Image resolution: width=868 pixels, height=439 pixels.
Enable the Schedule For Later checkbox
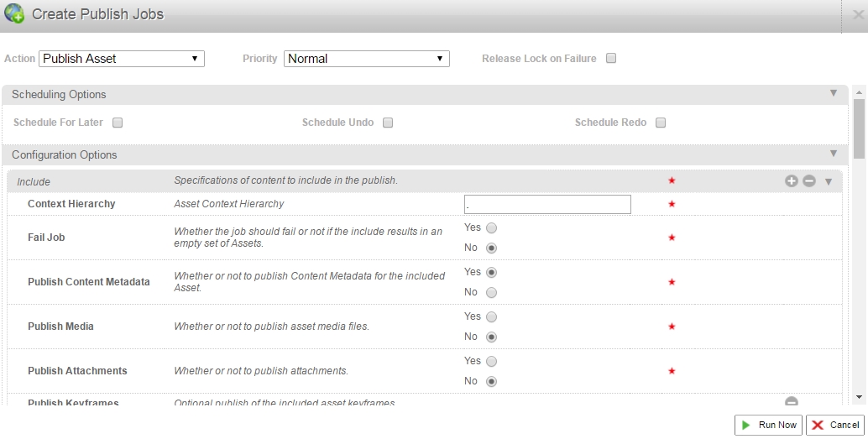coord(118,123)
